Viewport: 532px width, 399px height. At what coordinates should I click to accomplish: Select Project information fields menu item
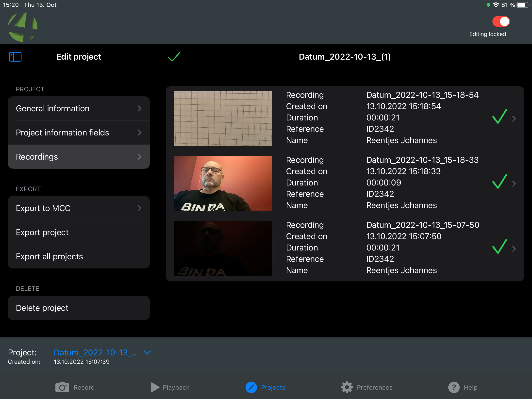tap(79, 133)
